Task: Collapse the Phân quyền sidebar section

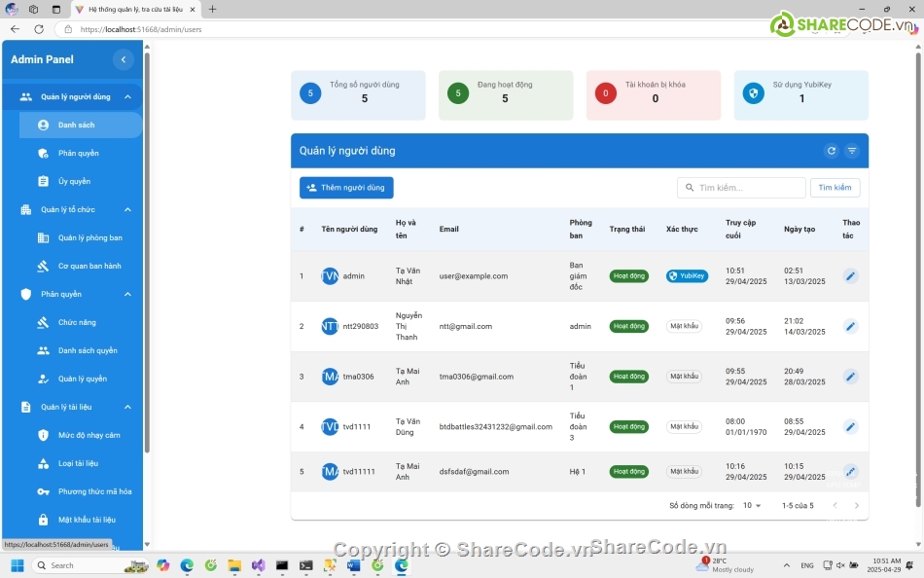Action: click(127, 294)
